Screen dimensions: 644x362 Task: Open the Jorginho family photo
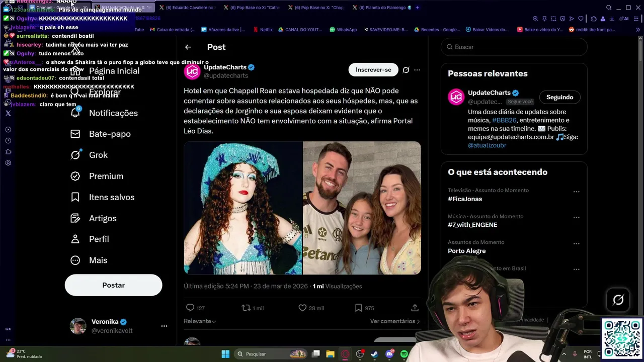pyautogui.click(x=362, y=208)
